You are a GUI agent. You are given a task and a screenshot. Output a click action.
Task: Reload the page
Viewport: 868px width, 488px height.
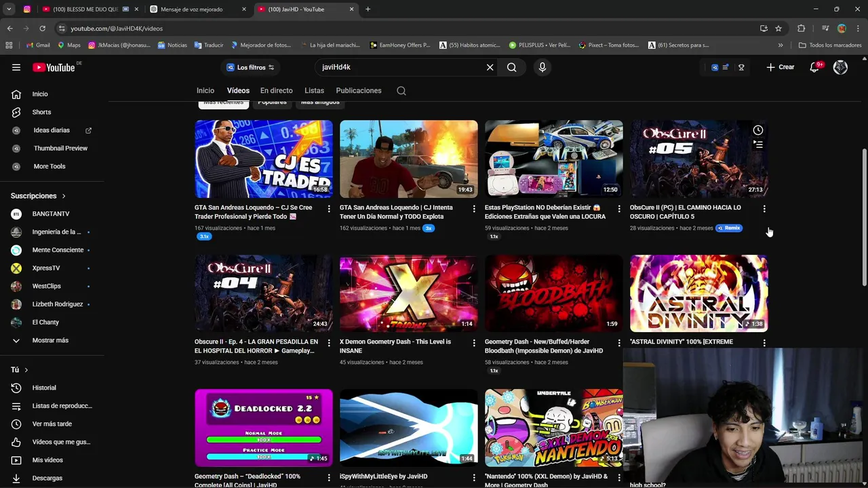pyautogui.click(x=42, y=28)
